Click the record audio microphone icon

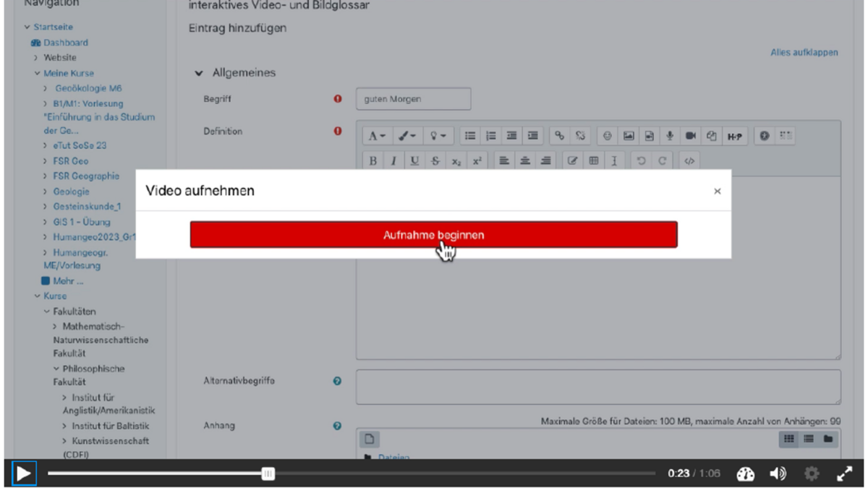[x=670, y=136]
